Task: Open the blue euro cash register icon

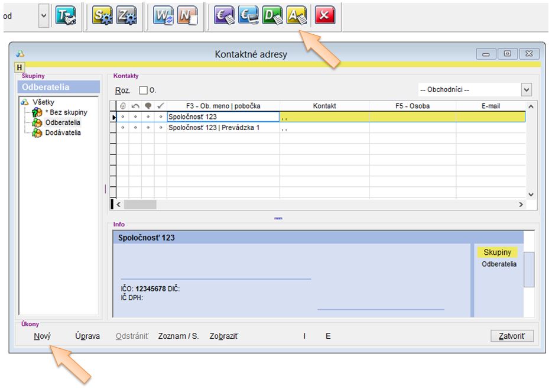Action: click(x=248, y=16)
